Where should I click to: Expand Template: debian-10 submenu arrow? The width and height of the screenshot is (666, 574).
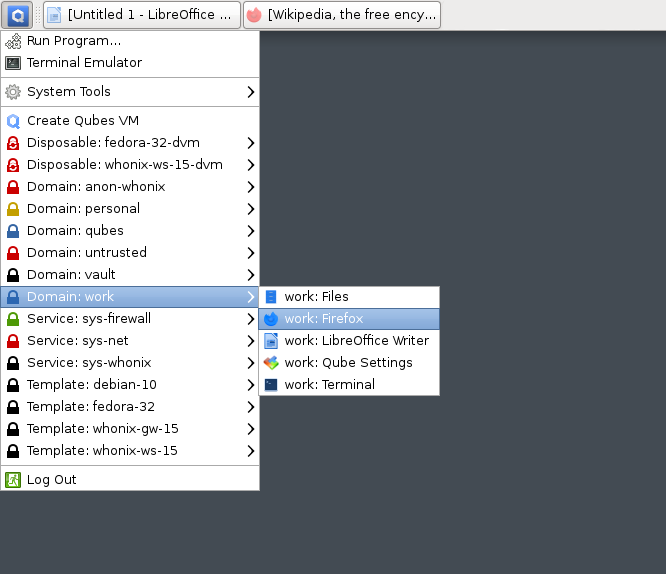coord(250,385)
